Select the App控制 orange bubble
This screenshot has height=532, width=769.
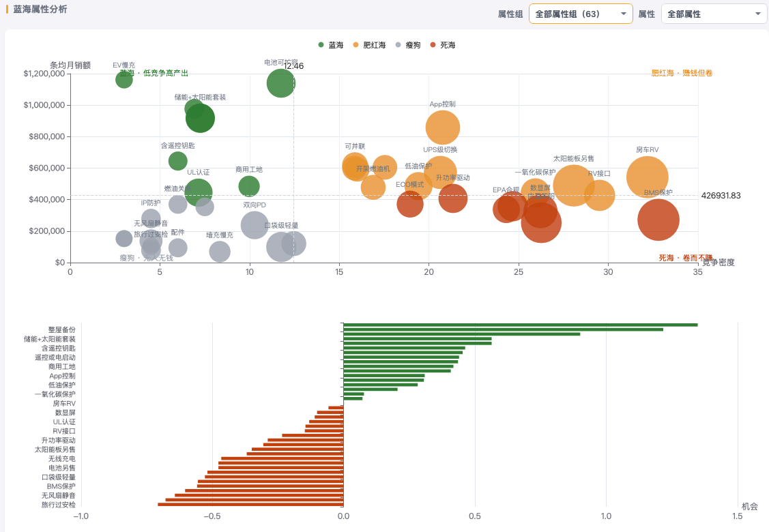(x=443, y=128)
